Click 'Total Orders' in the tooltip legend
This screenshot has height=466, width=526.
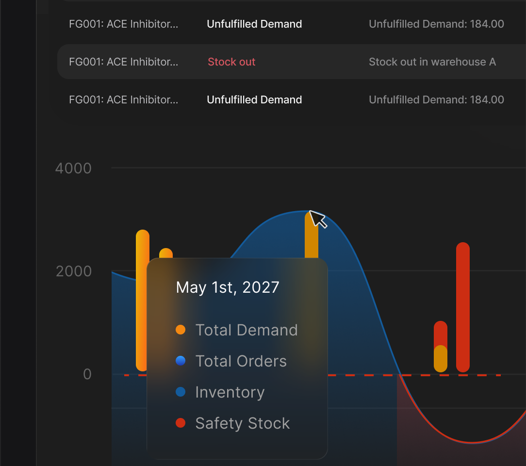click(241, 361)
